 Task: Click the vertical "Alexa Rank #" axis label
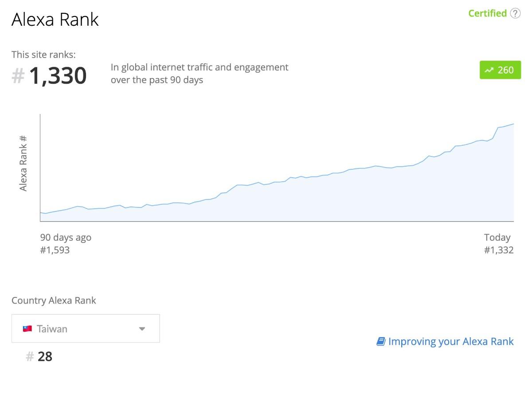[x=23, y=163]
